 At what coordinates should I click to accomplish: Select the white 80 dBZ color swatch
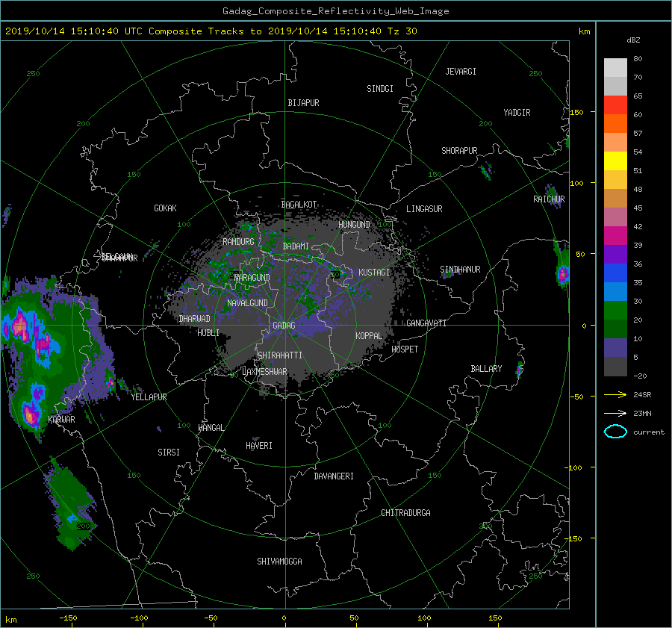point(615,68)
